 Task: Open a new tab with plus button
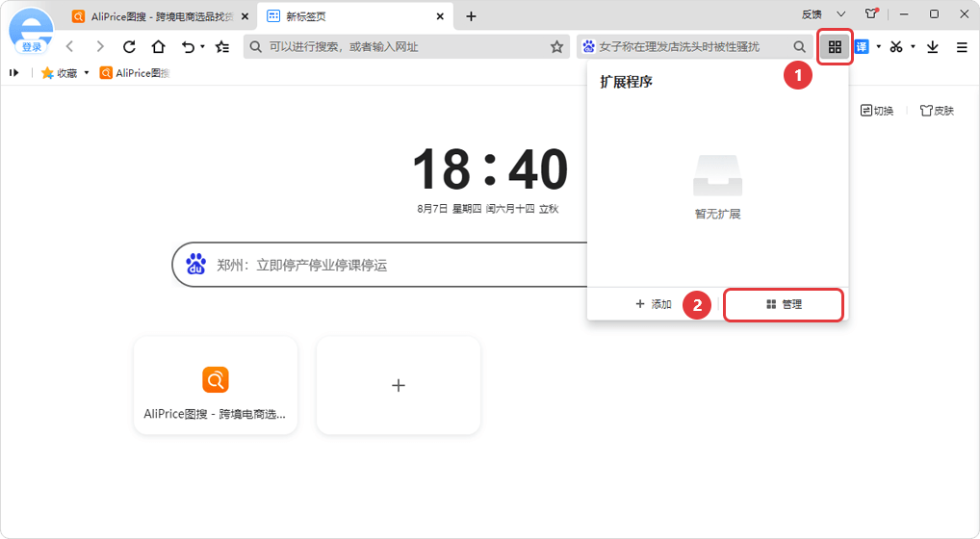tap(471, 16)
